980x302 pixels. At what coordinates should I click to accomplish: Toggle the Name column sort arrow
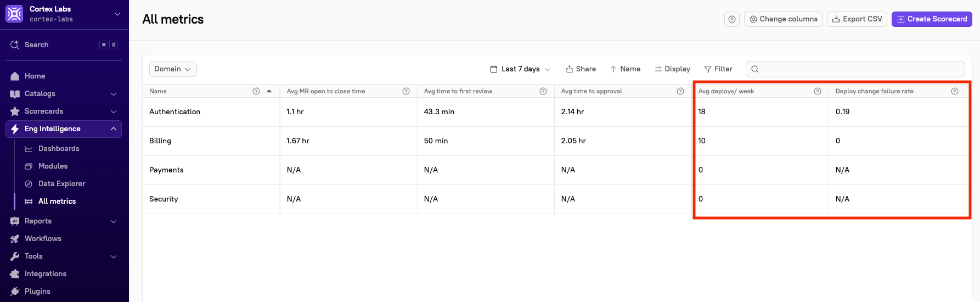tap(269, 91)
